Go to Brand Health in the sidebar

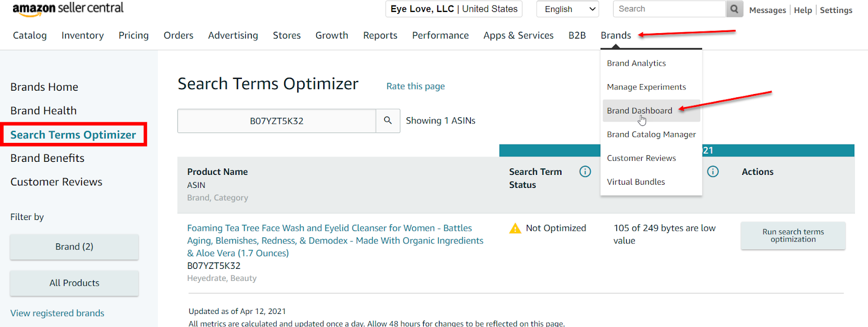point(43,111)
